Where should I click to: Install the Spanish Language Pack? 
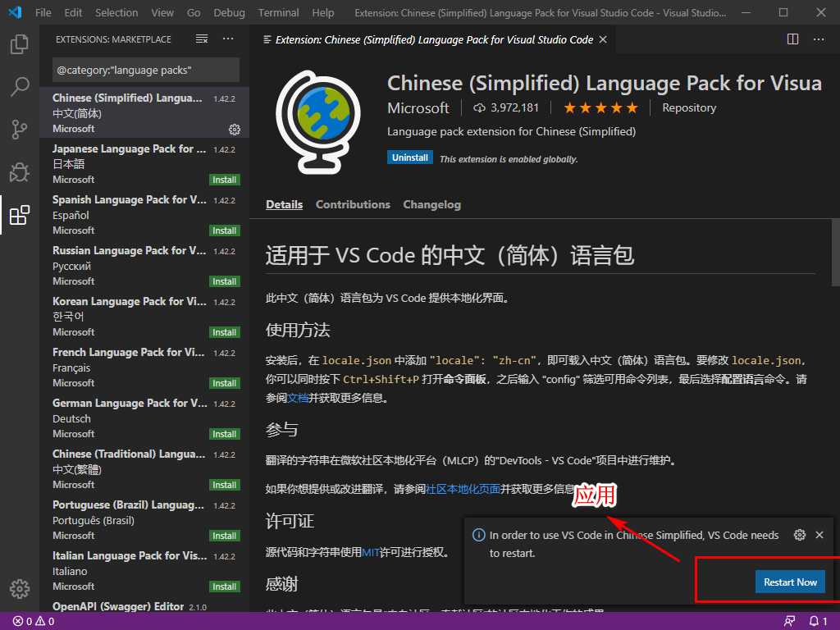[224, 231]
